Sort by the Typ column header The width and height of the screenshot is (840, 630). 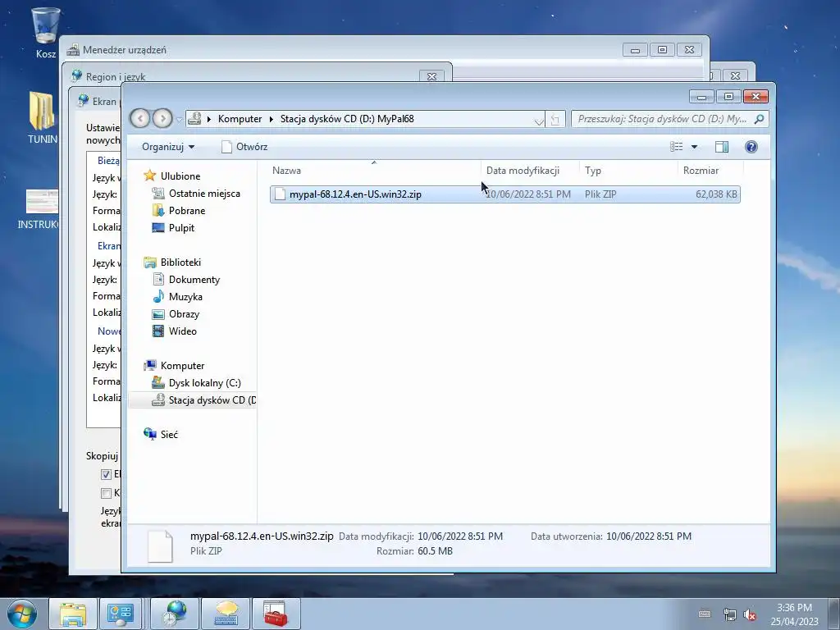pos(628,171)
